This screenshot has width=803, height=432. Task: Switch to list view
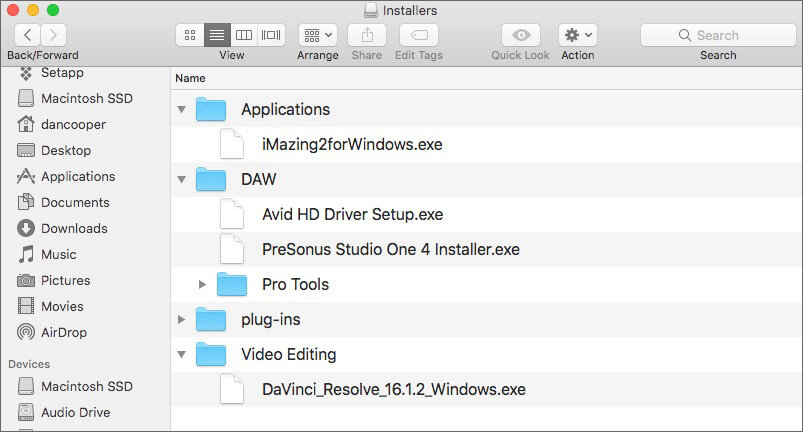point(217,35)
